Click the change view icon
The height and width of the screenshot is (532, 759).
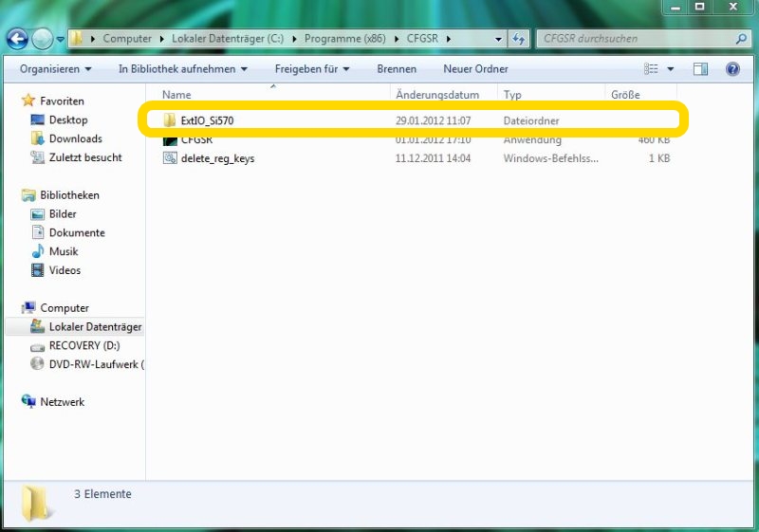pos(652,69)
